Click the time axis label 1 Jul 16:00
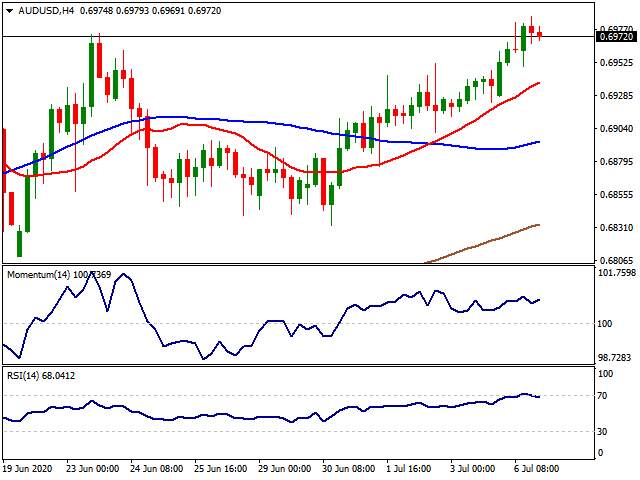Viewport: 640px width, 480px height. point(409,468)
